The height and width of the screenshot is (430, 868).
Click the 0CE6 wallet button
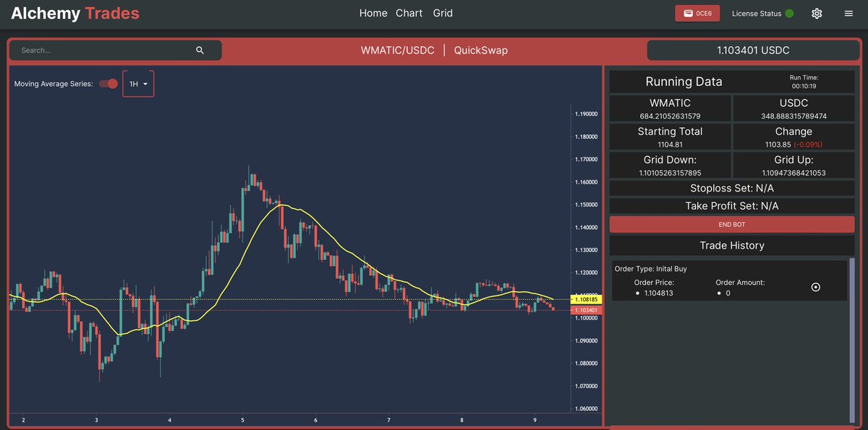(x=697, y=14)
